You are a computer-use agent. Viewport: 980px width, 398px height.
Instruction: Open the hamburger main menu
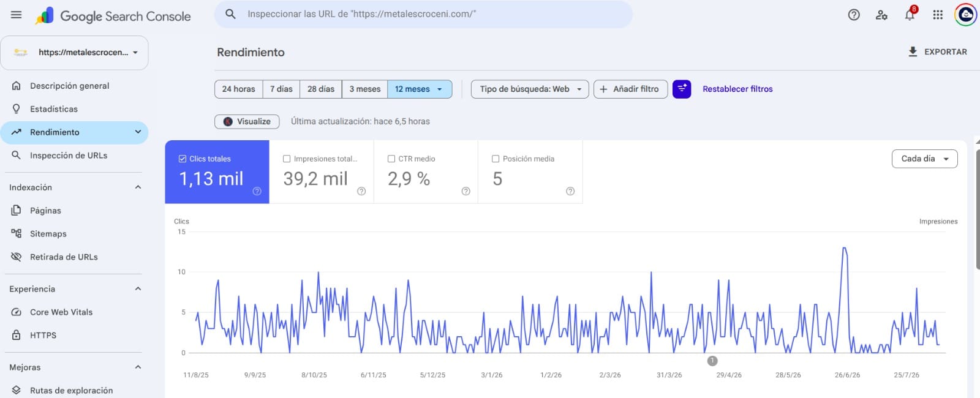pos(17,15)
